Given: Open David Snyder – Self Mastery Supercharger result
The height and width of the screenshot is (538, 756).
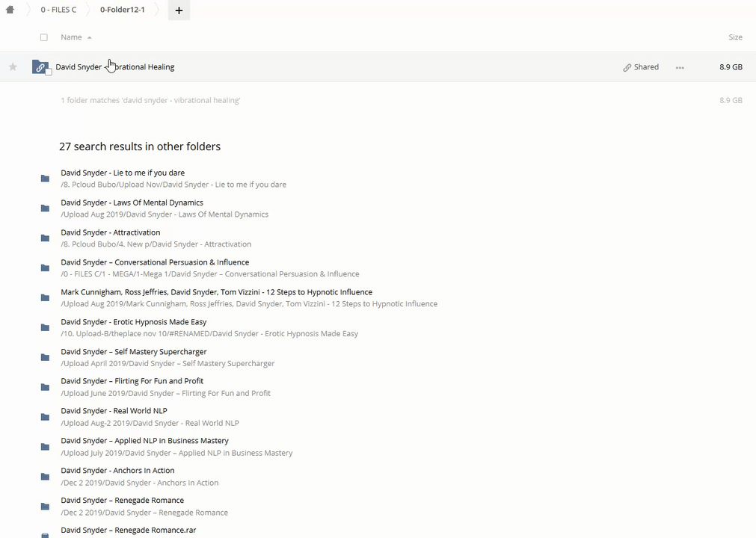Looking at the screenshot, I should click(x=134, y=351).
